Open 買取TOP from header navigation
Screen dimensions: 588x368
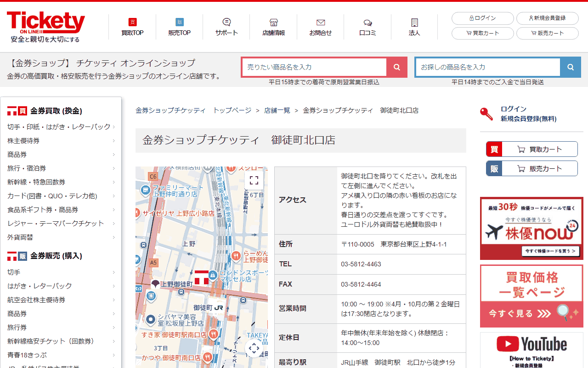tap(132, 27)
